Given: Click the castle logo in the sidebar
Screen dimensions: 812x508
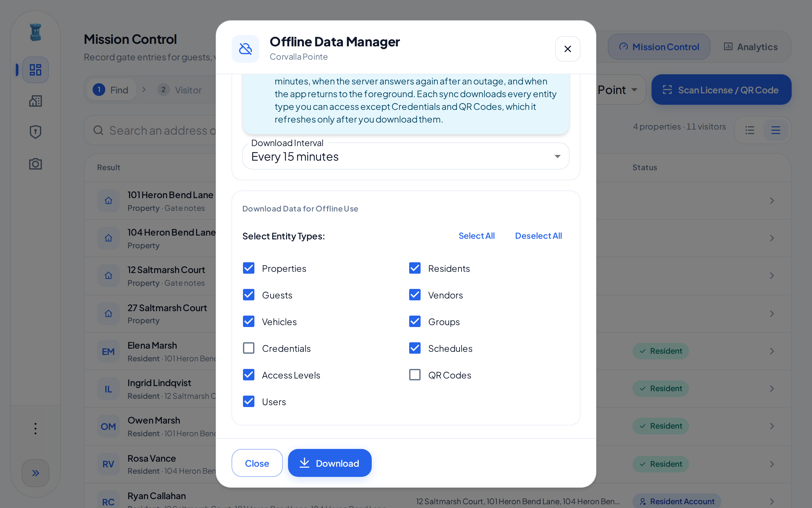Looking at the screenshot, I should (x=36, y=32).
